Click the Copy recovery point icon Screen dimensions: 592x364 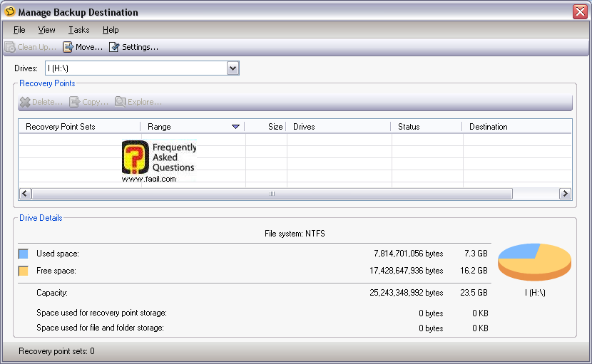75,103
